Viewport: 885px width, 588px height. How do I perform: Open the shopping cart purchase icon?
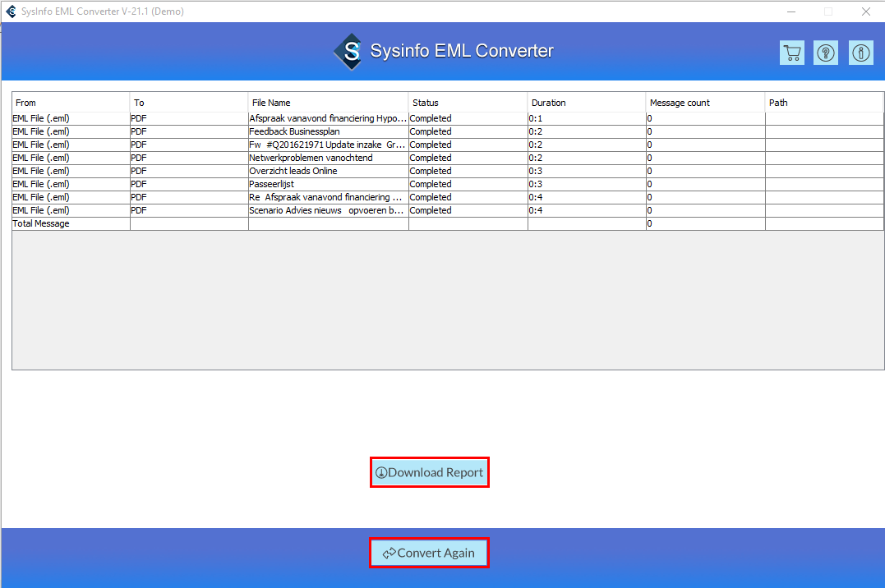click(x=792, y=53)
